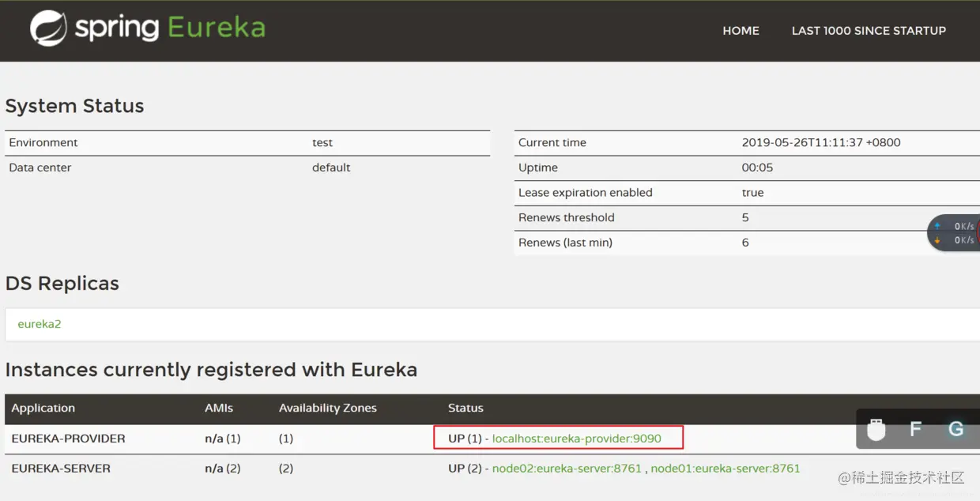Click the Spring Eureka logo
This screenshot has height=501, width=980.
[x=148, y=28]
